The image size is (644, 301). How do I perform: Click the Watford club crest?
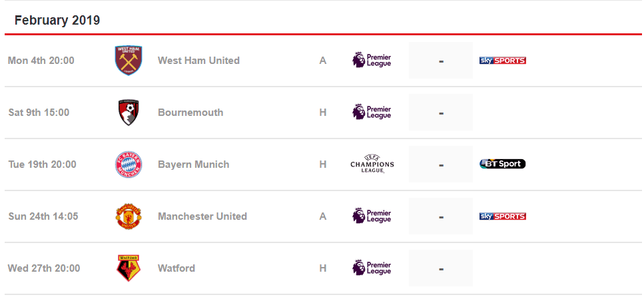coord(128,268)
